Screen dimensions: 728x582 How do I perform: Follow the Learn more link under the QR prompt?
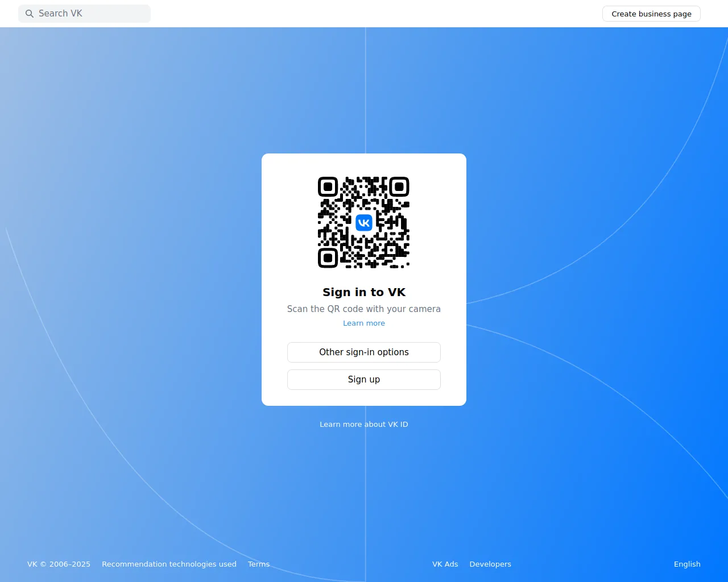(x=364, y=323)
